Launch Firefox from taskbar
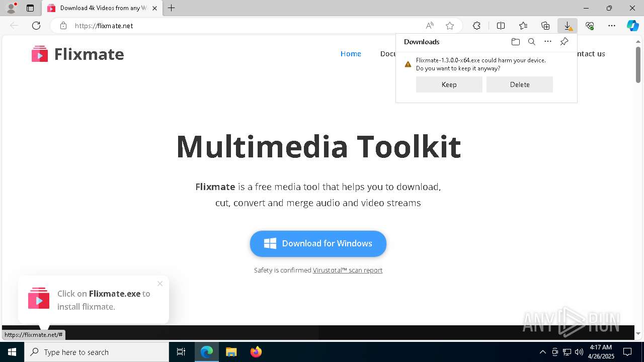This screenshot has height=362, width=644. (x=256, y=352)
